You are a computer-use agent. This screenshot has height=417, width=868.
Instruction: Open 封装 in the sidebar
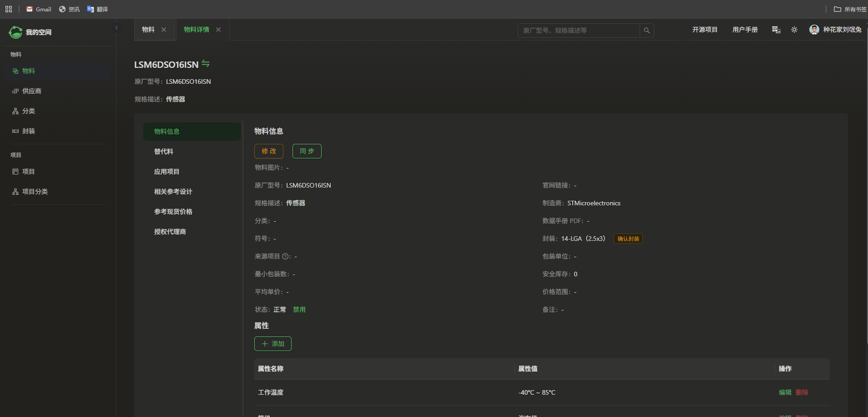coord(28,131)
